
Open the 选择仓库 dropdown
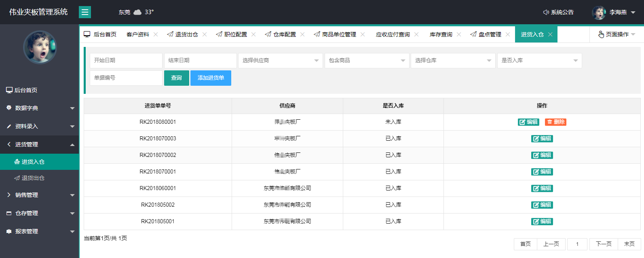coord(453,61)
